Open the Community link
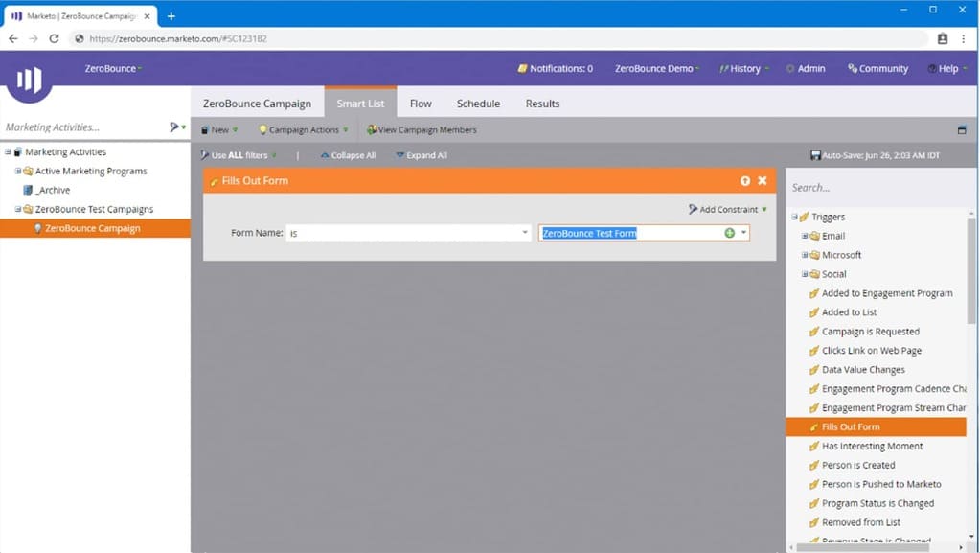980x553 pixels. (x=877, y=68)
